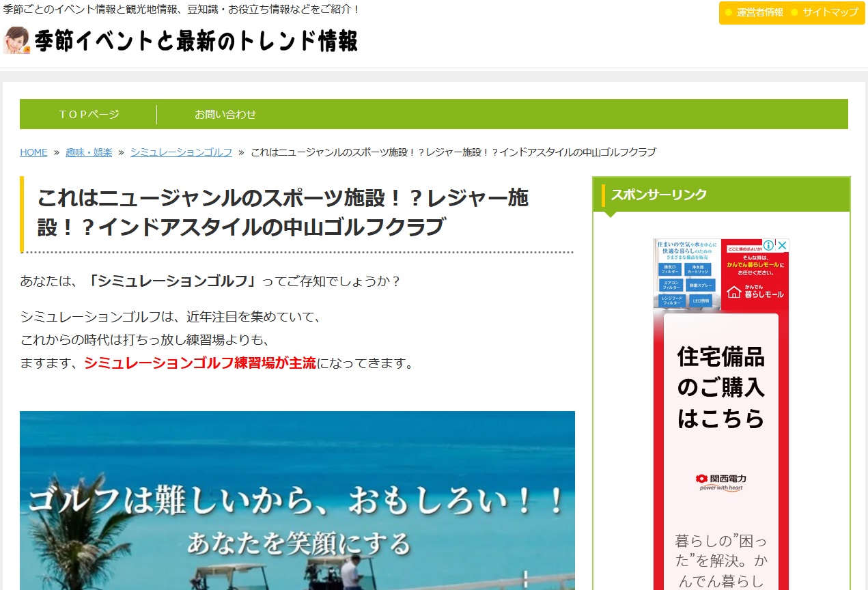Click the ad info (i) icon
868x590 pixels.
pos(769,245)
